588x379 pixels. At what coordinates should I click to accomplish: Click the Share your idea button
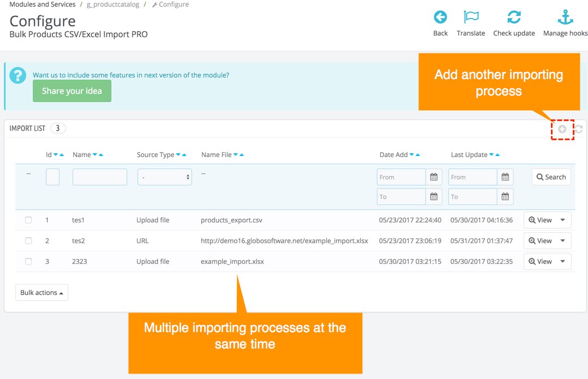pos(72,91)
